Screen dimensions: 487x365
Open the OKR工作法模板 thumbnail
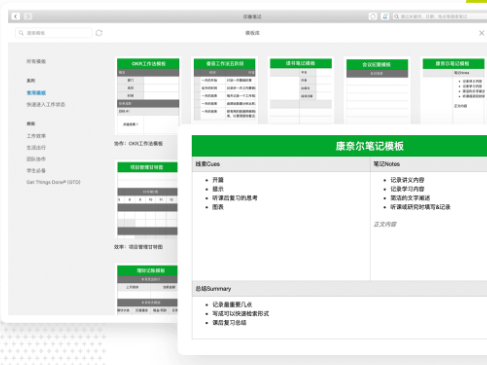click(x=148, y=97)
